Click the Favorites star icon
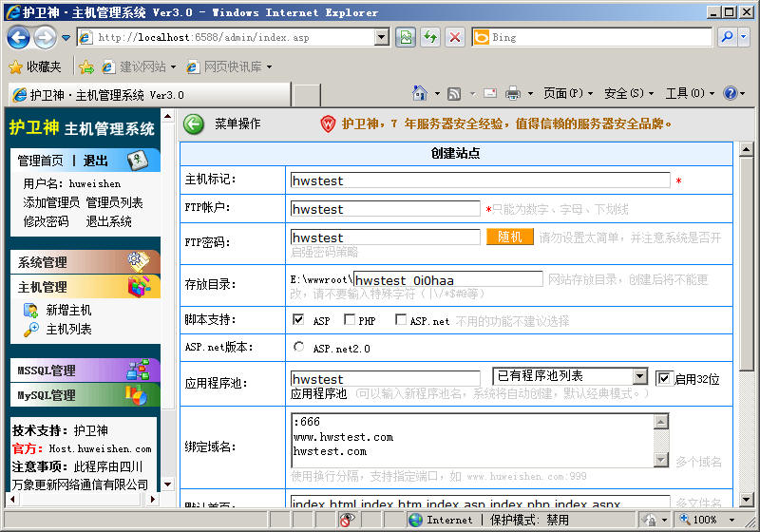Image resolution: width=760 pixels, height=532 pixels. (15, 66)
